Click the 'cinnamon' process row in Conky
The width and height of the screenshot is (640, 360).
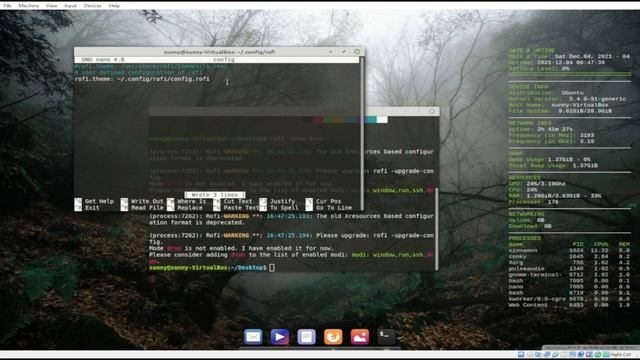pos(569,251)
